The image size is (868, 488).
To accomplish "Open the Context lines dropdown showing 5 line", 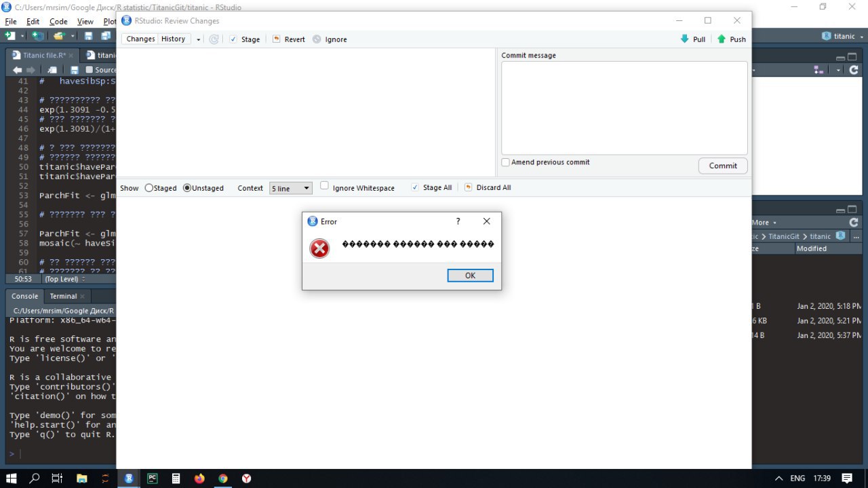I will coord(291,188).
